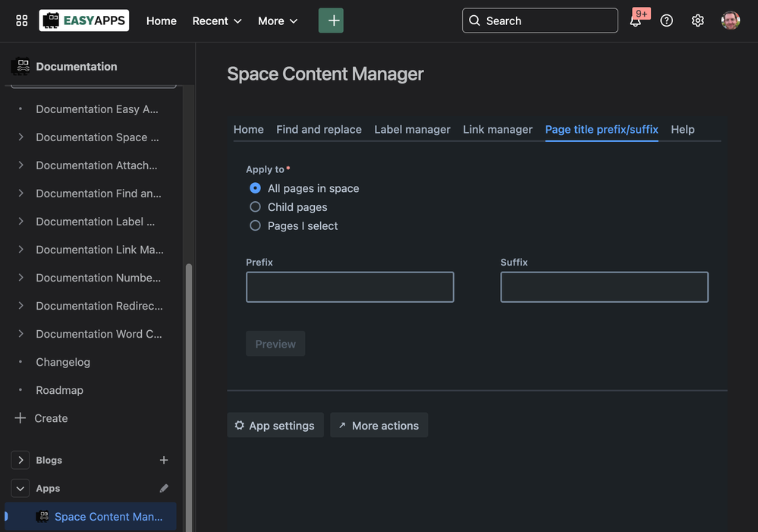Image resolution: width=758 pixels, height=532 pixels.
Task: Open the Help tab
Action: (x=683, y=130)
